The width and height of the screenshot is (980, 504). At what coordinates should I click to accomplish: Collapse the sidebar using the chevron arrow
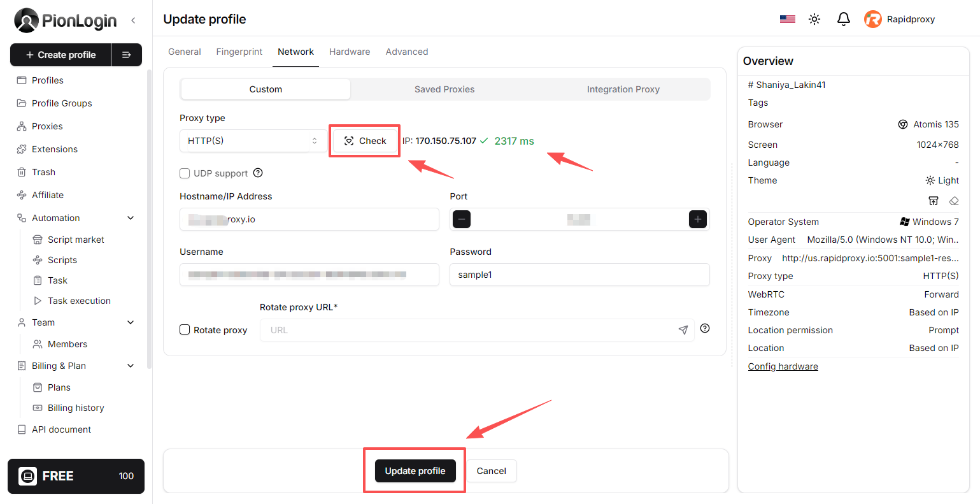pyautogui.click(x=133, y=20)
